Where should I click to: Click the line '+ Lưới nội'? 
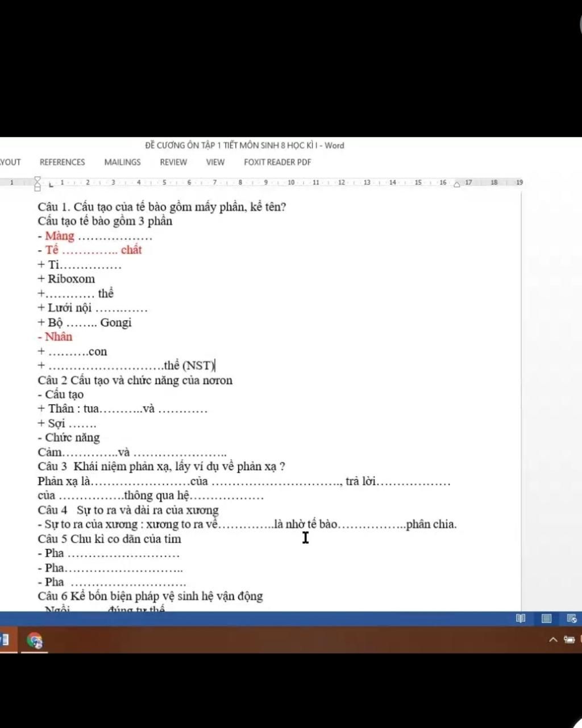(x=93, y=308)
